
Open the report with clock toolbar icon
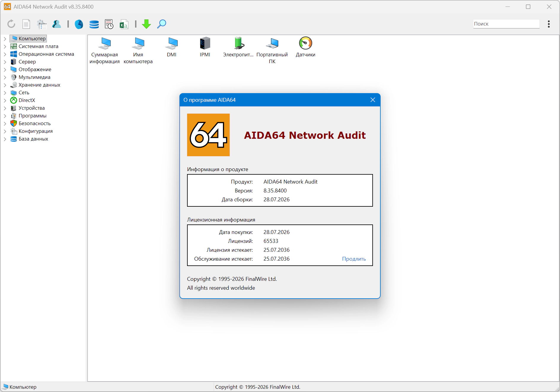click(x=109, y=24)
